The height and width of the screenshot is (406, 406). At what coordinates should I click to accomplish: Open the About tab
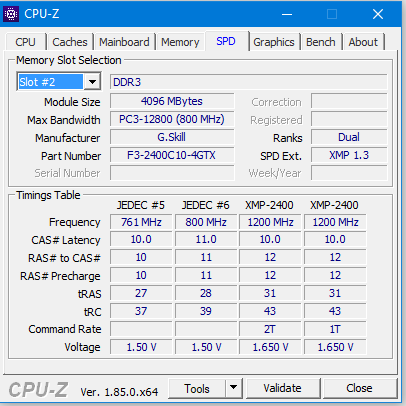point(363,42)
